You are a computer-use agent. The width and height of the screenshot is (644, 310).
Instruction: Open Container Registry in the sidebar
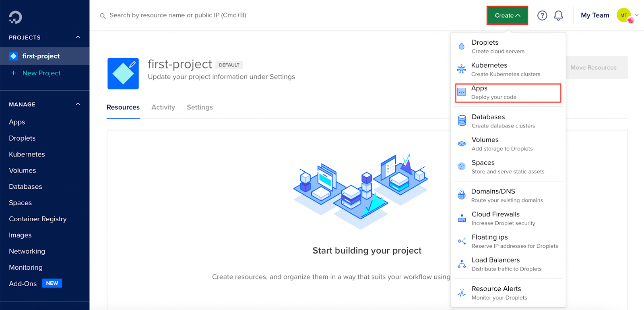(38, 219)
